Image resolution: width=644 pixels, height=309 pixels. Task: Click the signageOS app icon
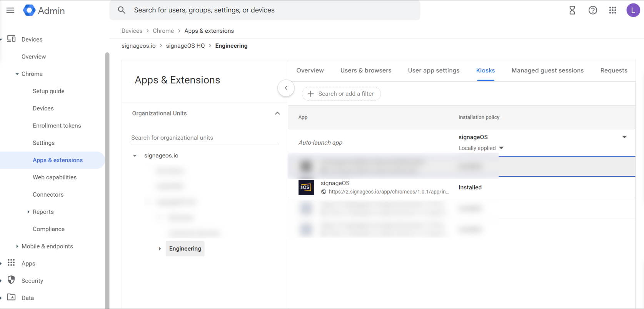[306, 187]
